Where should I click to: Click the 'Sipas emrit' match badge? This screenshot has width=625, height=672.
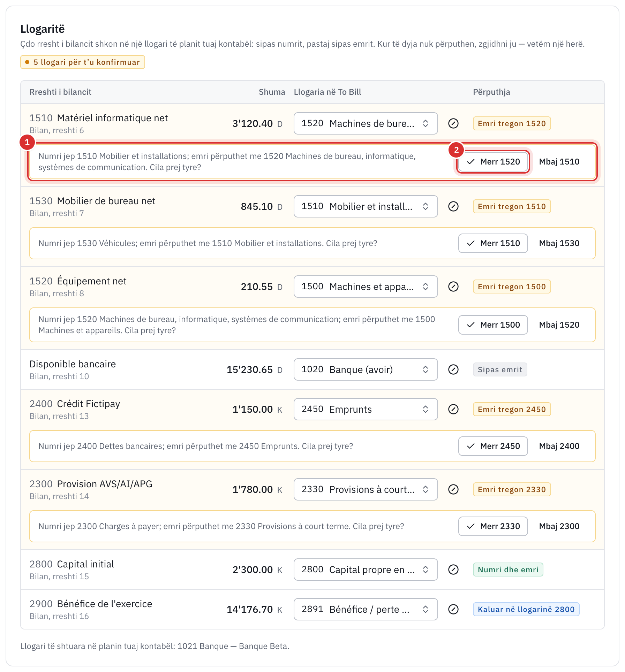(x=500, y=369)
